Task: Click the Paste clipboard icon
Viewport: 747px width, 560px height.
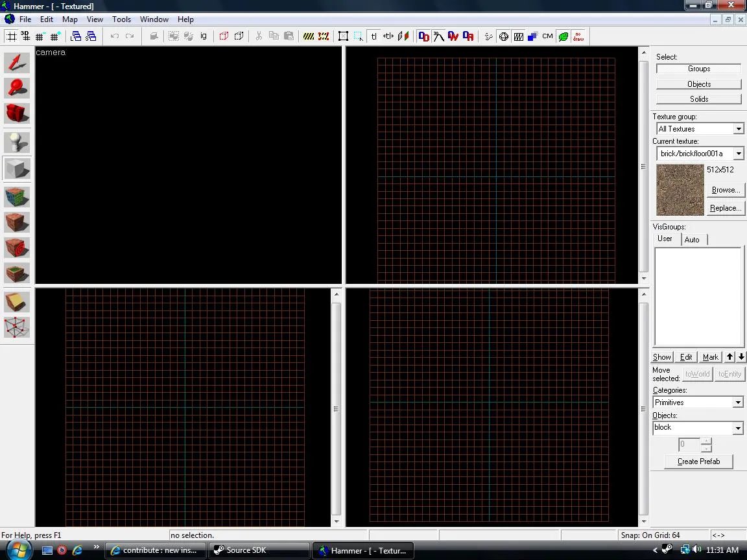Action: [x=289, y=36]
